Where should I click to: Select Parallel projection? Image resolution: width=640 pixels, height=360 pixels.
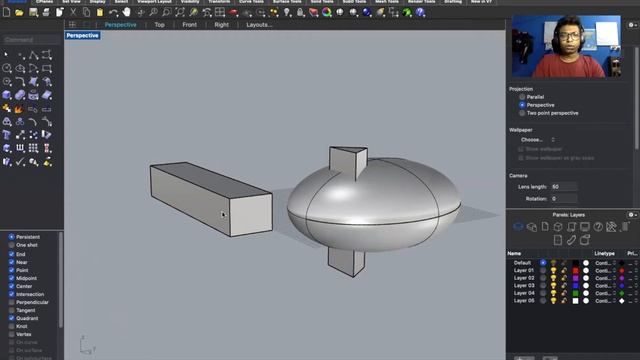click(x=522, y=97)
